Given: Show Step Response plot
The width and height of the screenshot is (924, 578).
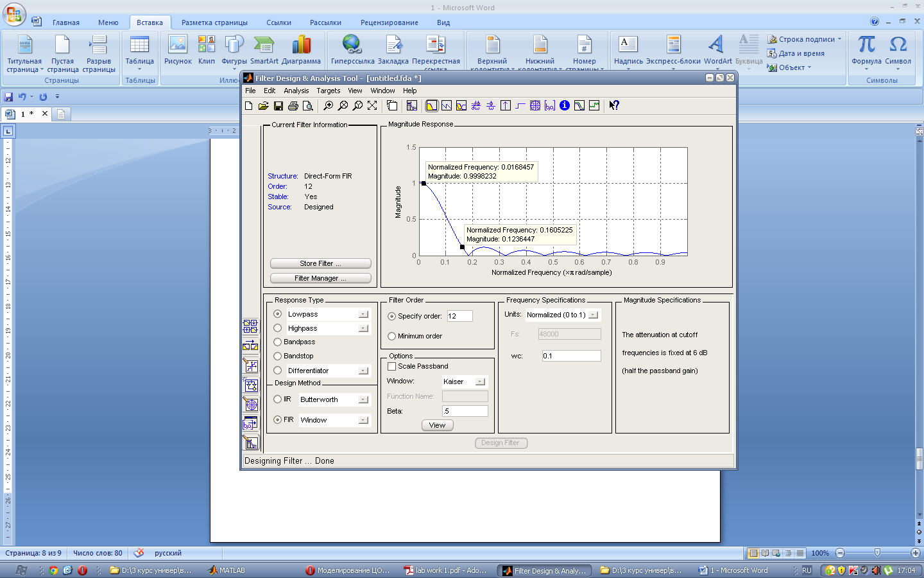Looking at the screenshot, I should click(x=520, y=106).
